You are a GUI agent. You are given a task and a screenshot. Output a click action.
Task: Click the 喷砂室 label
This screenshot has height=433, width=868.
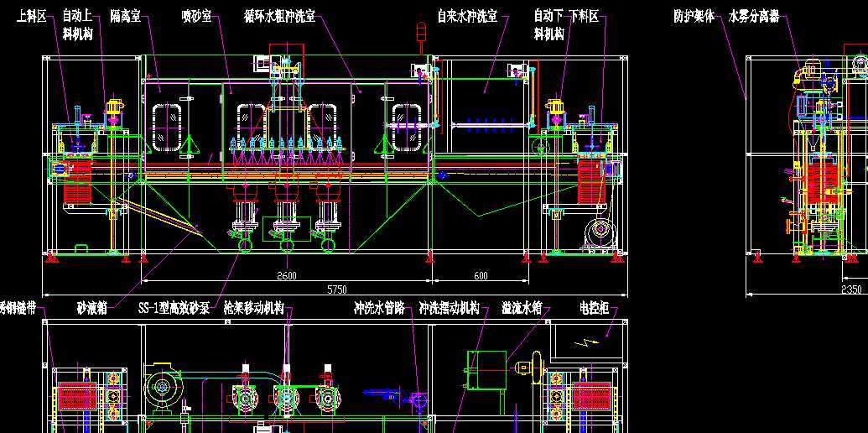tap(196, 17)
